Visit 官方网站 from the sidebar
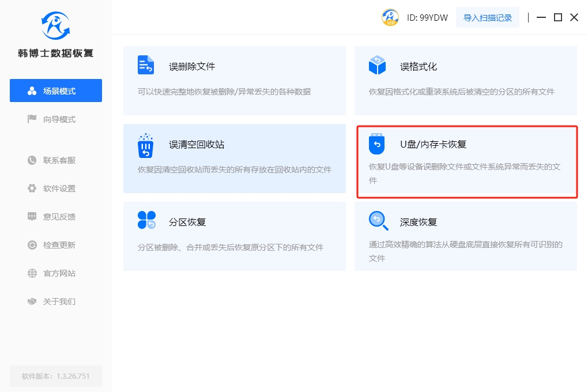Screen dimensions: 588x392 point(56,273)
